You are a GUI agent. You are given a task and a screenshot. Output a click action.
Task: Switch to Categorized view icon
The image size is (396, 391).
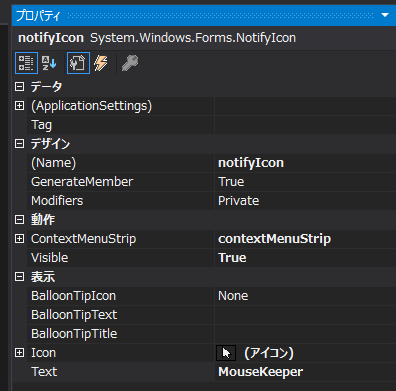(x=26, y=63)
